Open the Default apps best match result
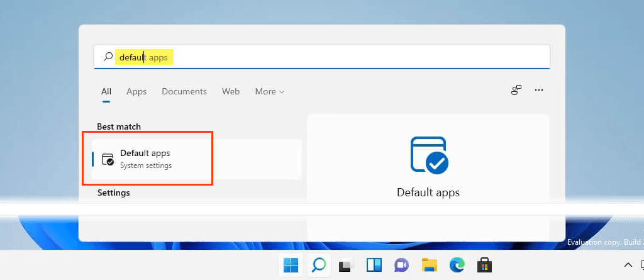The image size is (644, 280). tap(197, 159)
